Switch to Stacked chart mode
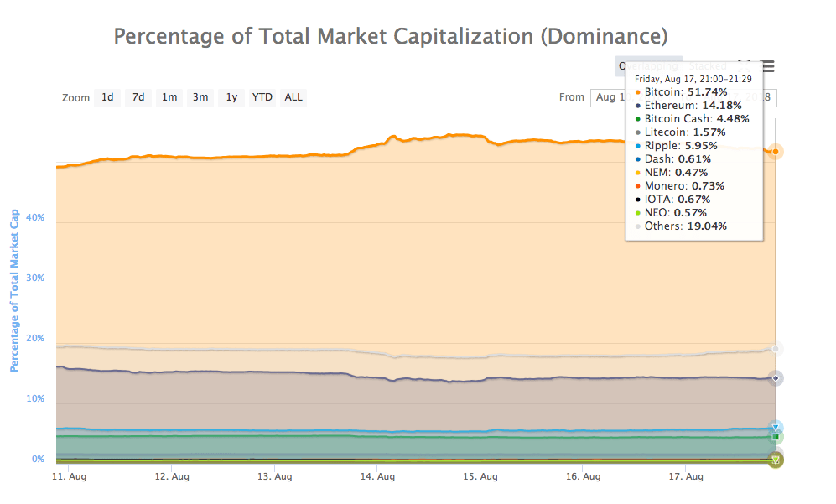The height and width of the screenshot is (504, 836). click(707, 66)
